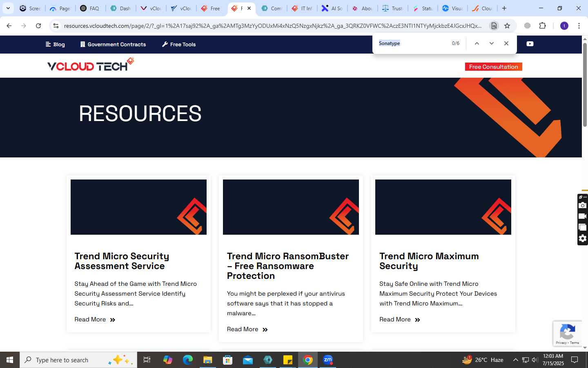Switch to the Visu tab
Viewport: 588px width, 368px height.
point(453,8)
